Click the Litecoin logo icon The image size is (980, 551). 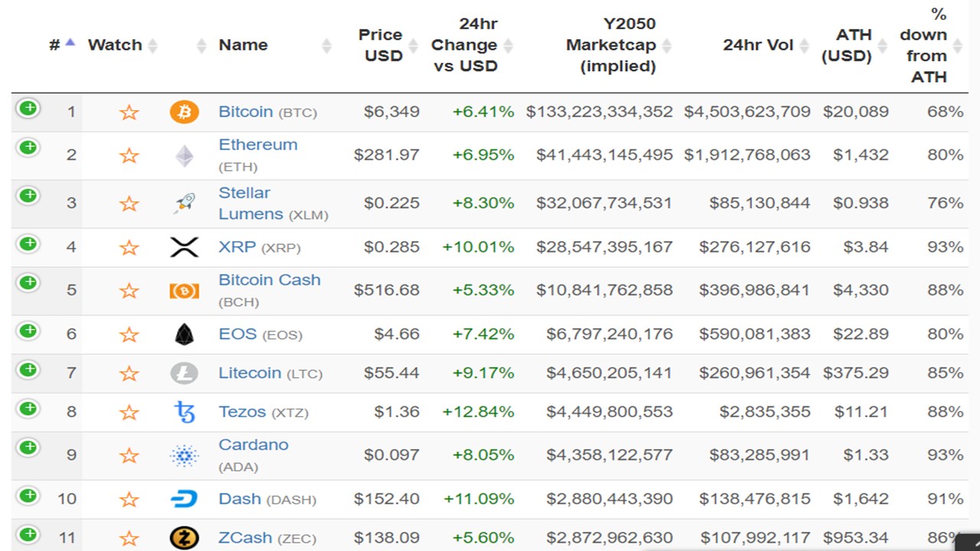click(x=184, y=373)
